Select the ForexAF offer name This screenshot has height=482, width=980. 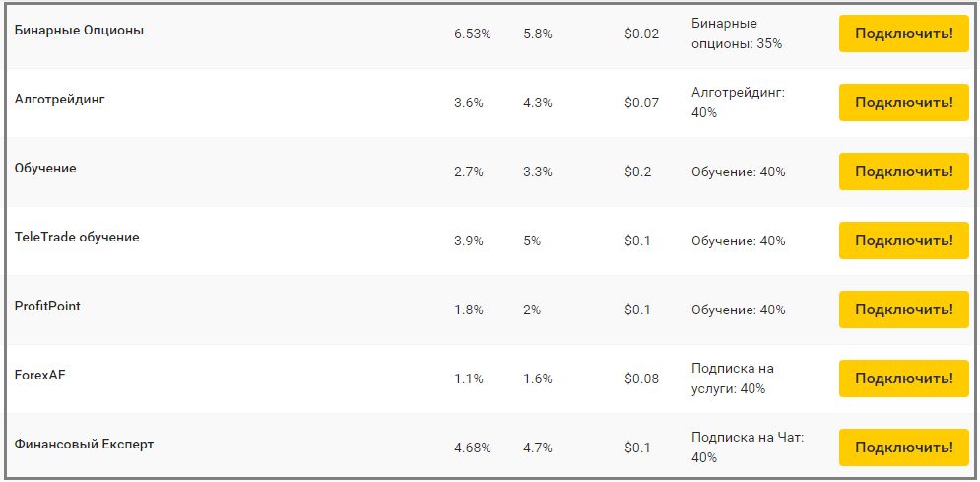[x=39, y=376]
